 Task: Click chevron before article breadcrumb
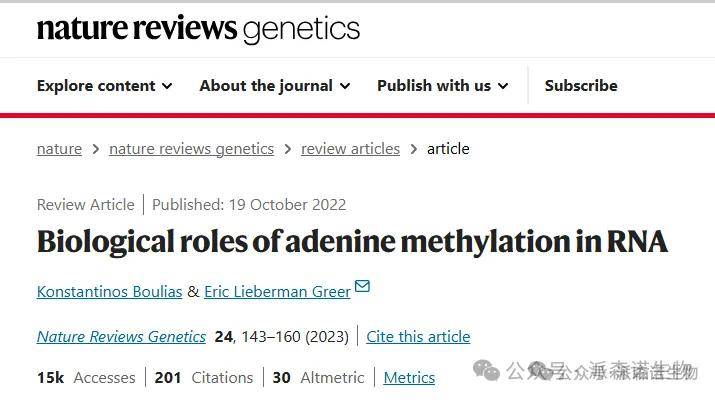point(413,149)
